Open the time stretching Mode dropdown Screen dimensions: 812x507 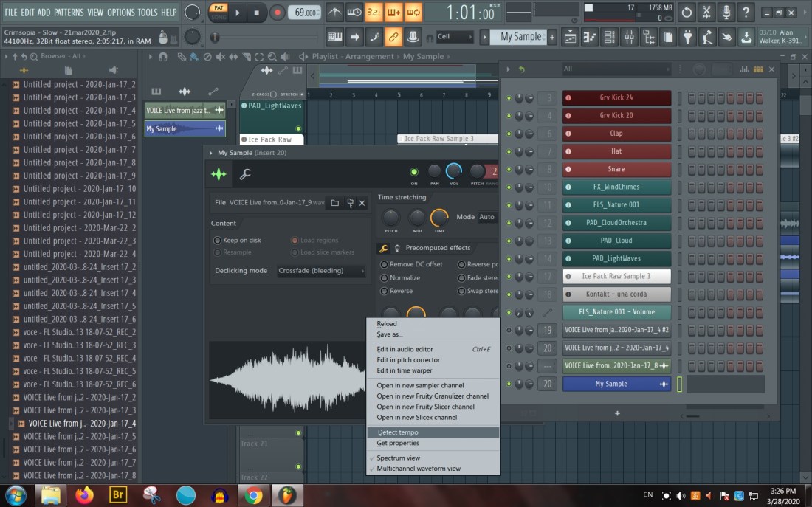coord(487,218)
